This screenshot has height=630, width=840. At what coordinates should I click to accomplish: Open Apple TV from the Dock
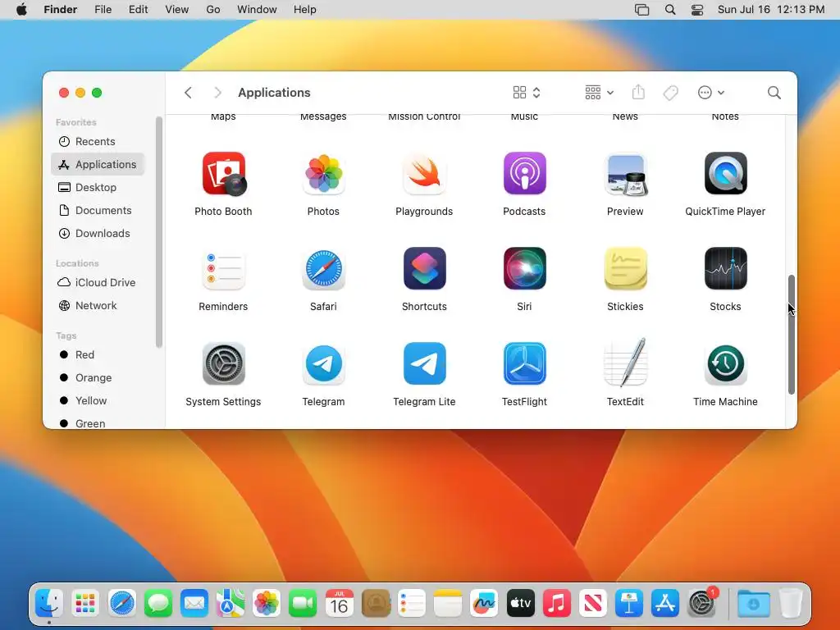coord(520,604)
